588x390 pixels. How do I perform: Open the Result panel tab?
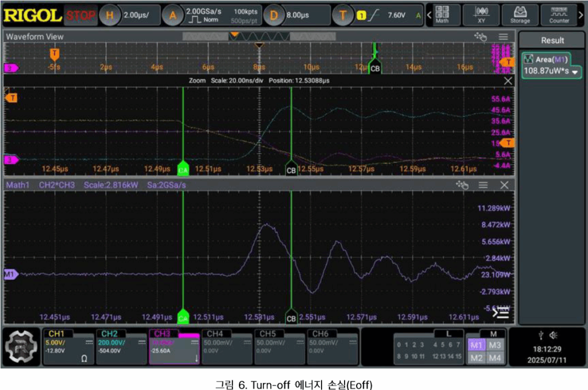point(552,41)
